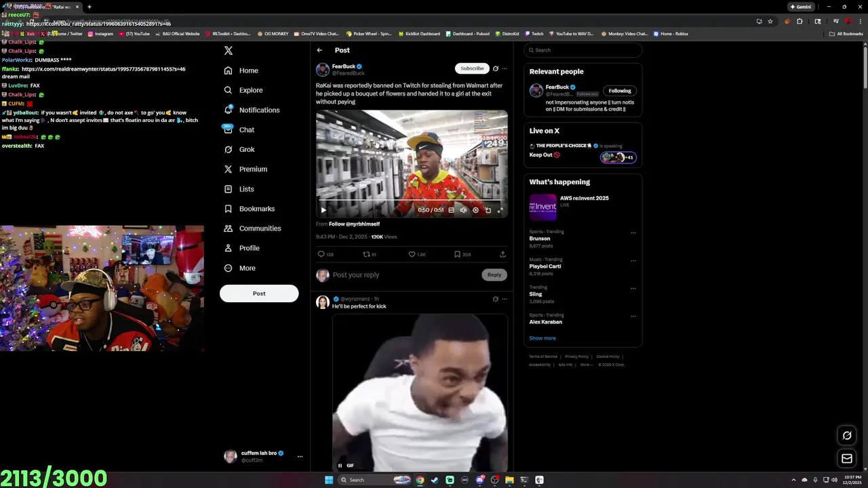Open the floating Grok button

point(846,435)
